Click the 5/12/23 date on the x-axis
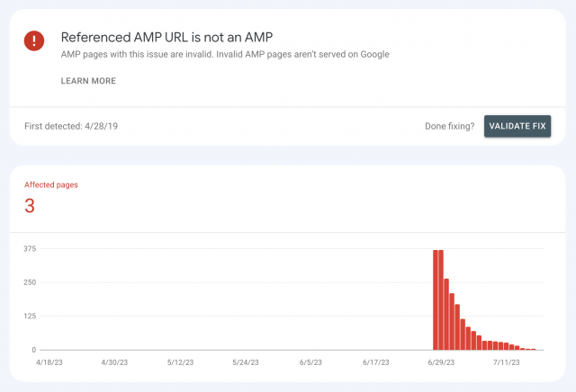 181,363
